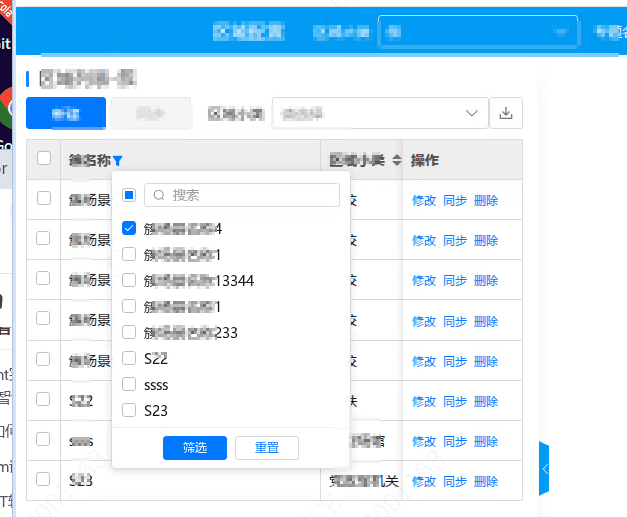
Task: Check the ssss filter option
Action: [129, 384]
